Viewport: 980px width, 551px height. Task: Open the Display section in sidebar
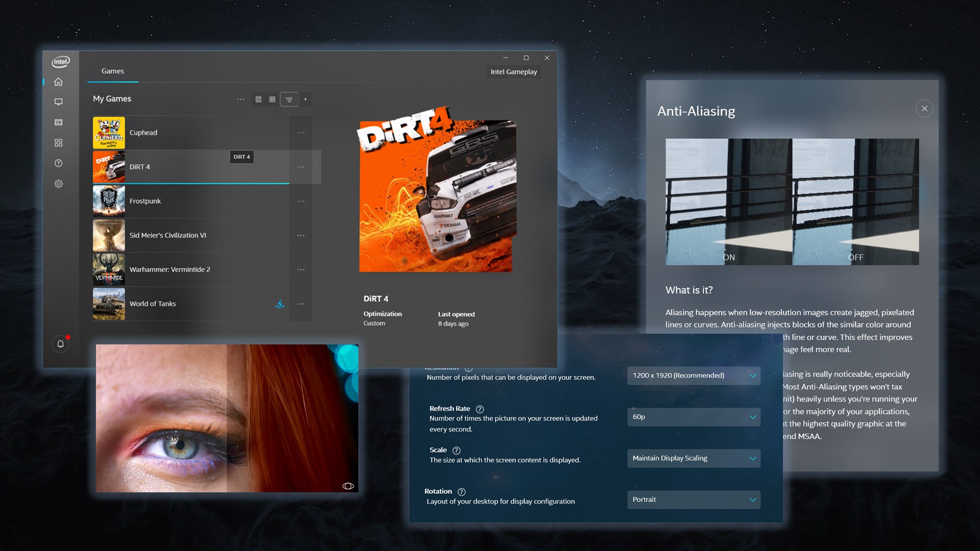pos(59,102)
